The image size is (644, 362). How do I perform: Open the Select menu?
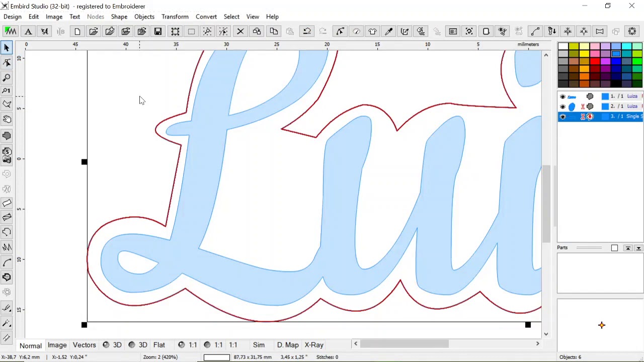click(231, 17)
